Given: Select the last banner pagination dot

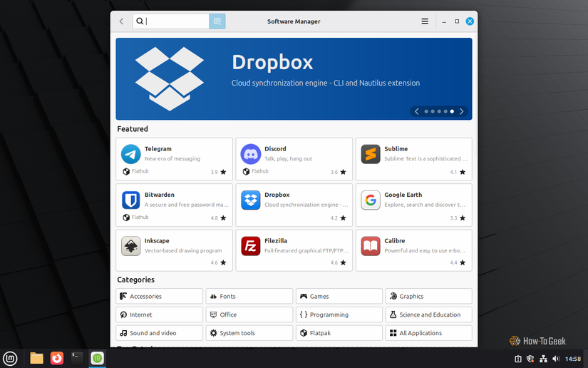Looking at the screenshot, I should pyautogui.click(x=452, y=111).
